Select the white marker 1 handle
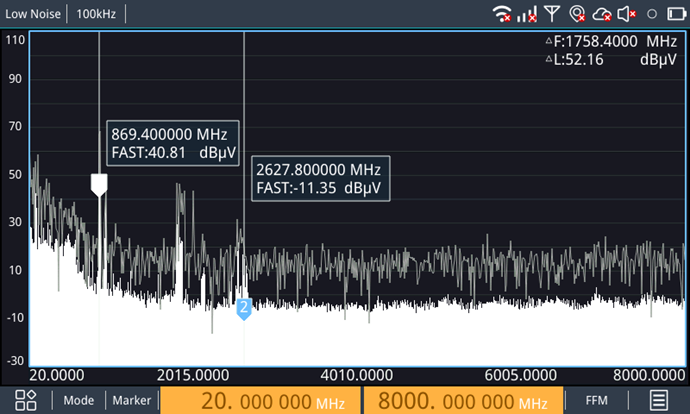Screen dimensions: 690x414 99,185
